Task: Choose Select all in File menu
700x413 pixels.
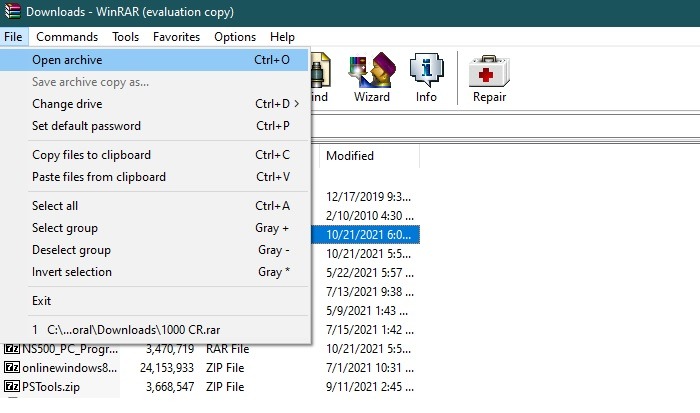Action: tap(154, 206)
